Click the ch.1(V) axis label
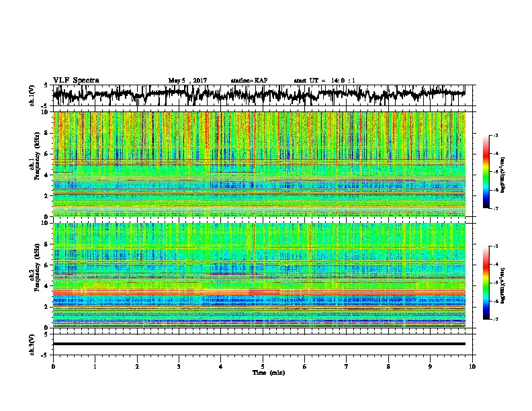This screenshot has width=532, height=411. click(x=32, y=95)
